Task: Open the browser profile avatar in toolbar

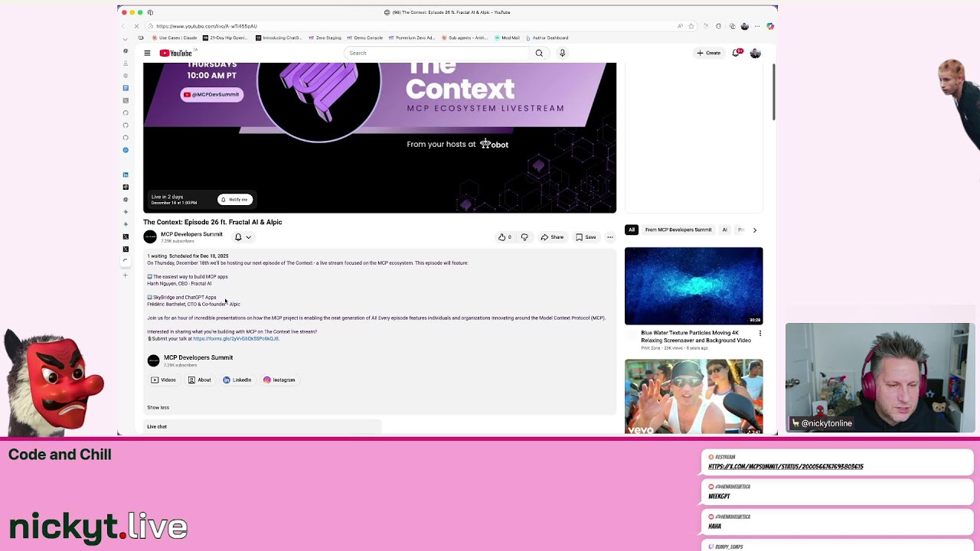Action: [744, 26]
